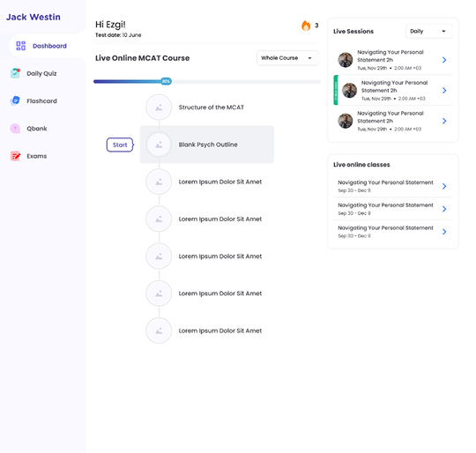Click the blue Flashcard icon
Viewport: 476px width, 453px height.
[15, 100]
